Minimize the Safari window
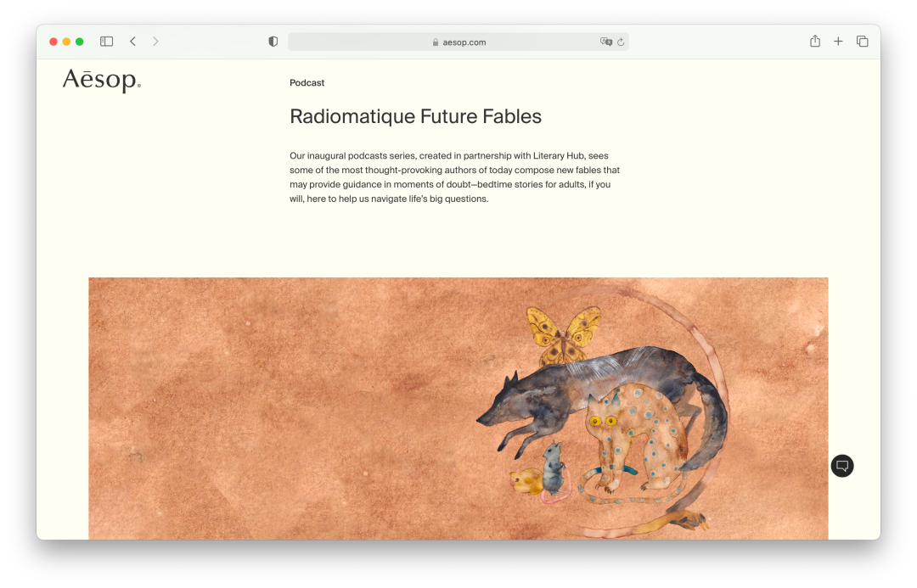Screen dimensions: 917x588 pos(67,42)
